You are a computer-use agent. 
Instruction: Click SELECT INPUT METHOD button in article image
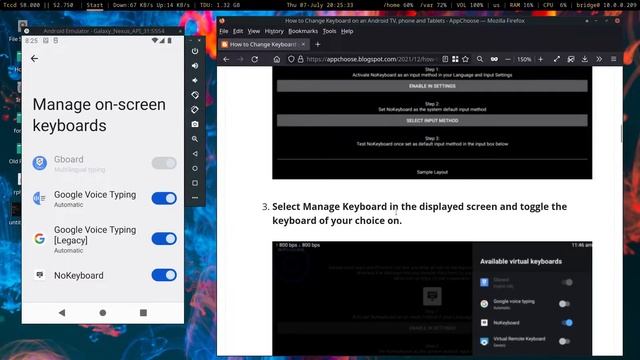click(432, 120)
